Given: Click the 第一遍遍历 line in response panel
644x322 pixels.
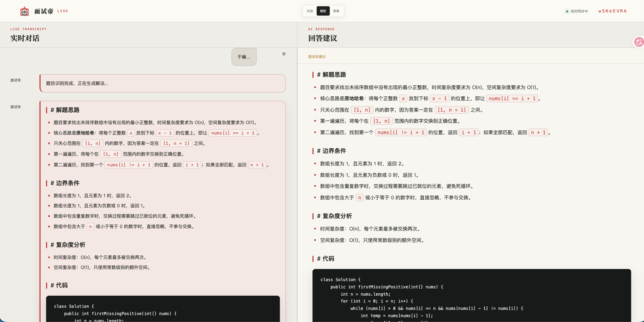Looking at the screenshot, I should click(x=391, y=121).
